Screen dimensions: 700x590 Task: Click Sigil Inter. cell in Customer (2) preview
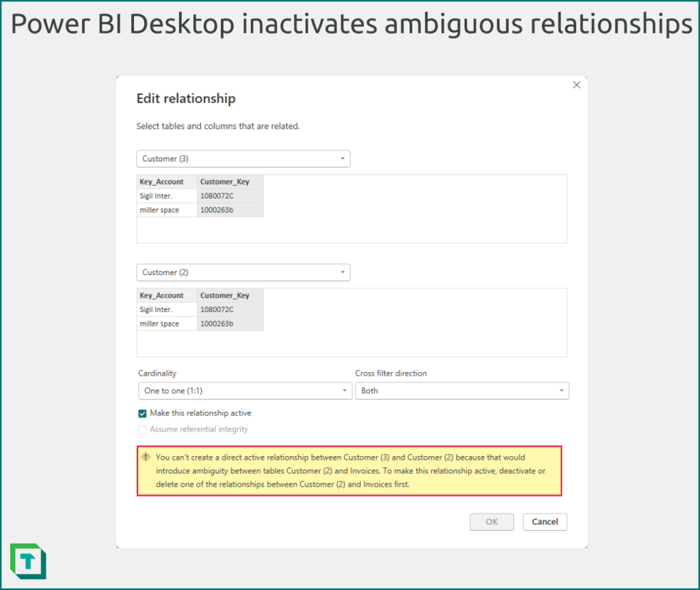[167, 310]
